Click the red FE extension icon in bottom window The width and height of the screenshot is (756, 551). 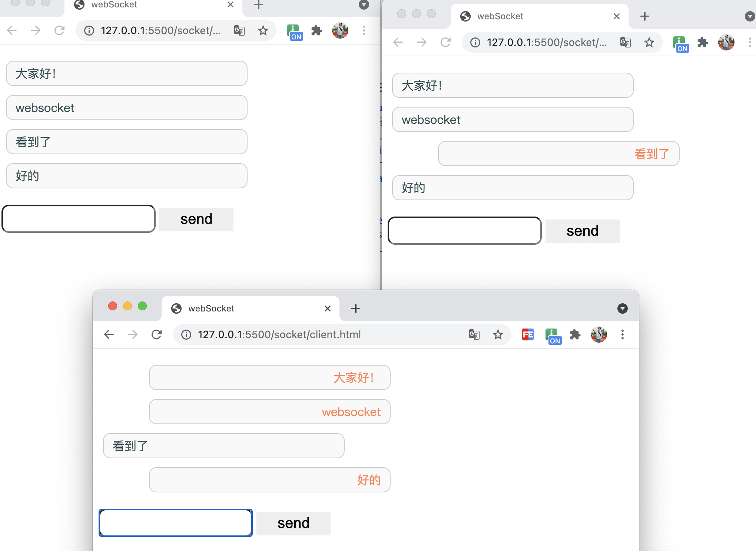[527, 334]
